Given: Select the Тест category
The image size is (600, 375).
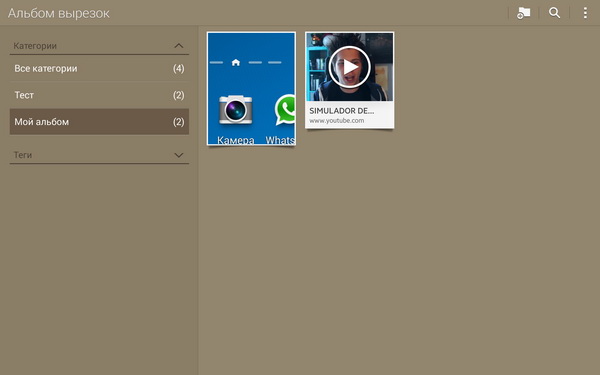Looking at the screenshot, I should tap(99, 95).
